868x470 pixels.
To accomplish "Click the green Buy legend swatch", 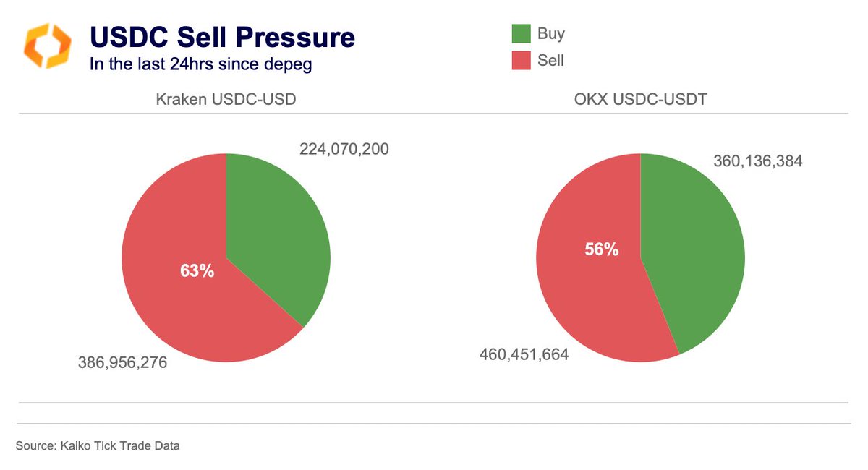I will click(521, 33).
